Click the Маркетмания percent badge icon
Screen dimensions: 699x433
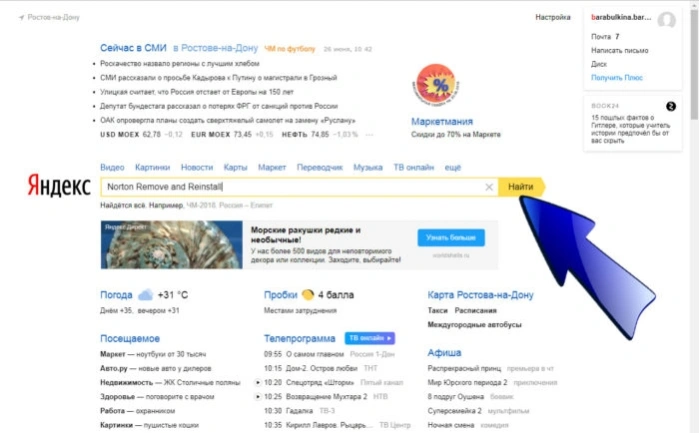(x=436, y=85)
